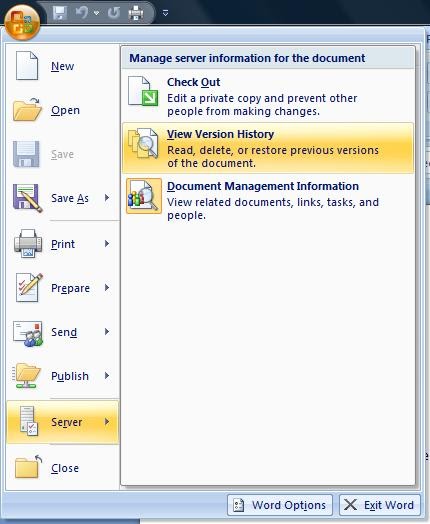Click the Undo icon in Quick Access toolbar
This screenshot has width=430, height=524.
click(81, 13)
